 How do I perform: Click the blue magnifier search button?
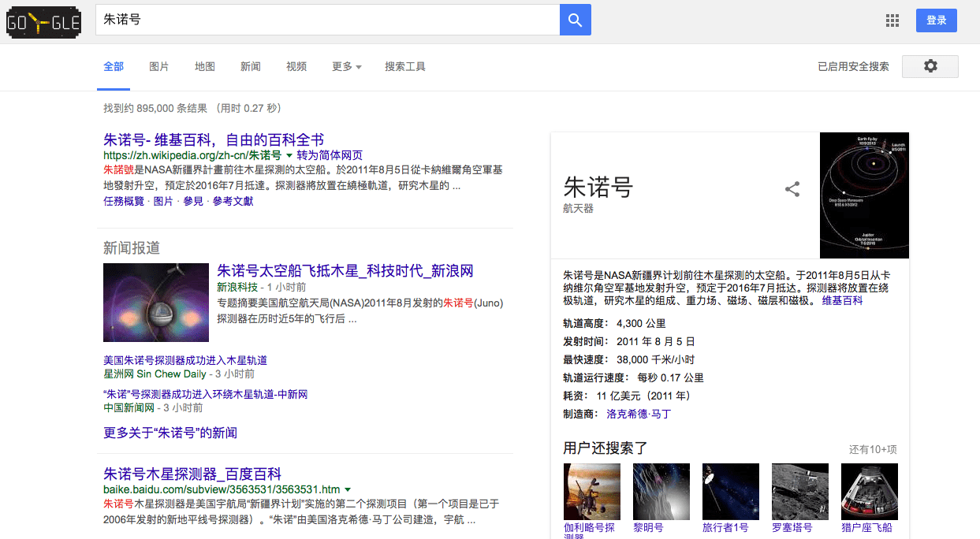575,20
